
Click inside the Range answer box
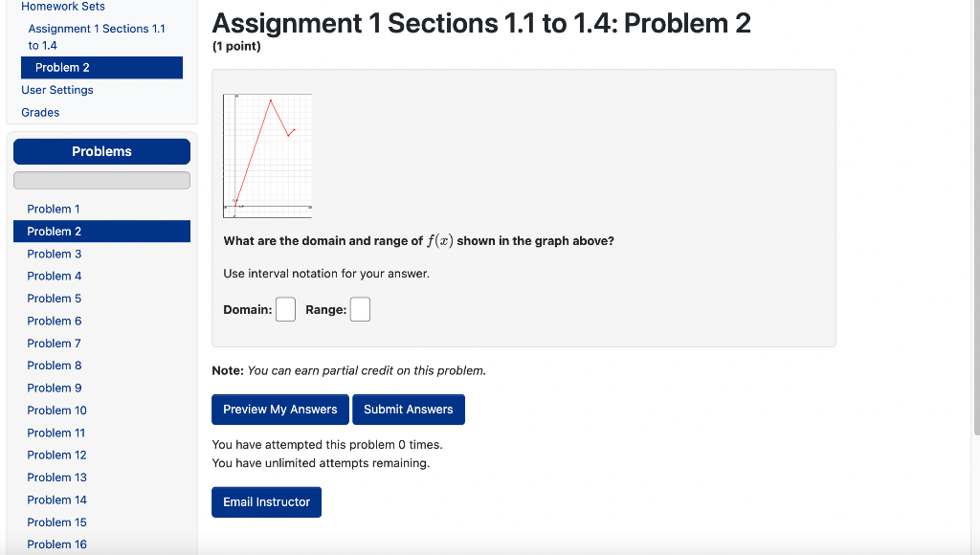pos(360,308)
